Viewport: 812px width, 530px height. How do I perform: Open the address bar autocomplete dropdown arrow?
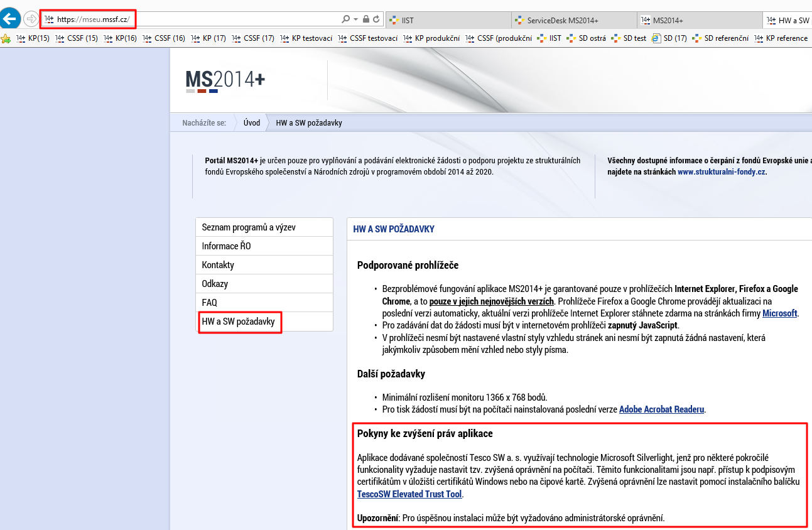click(356, 19)
